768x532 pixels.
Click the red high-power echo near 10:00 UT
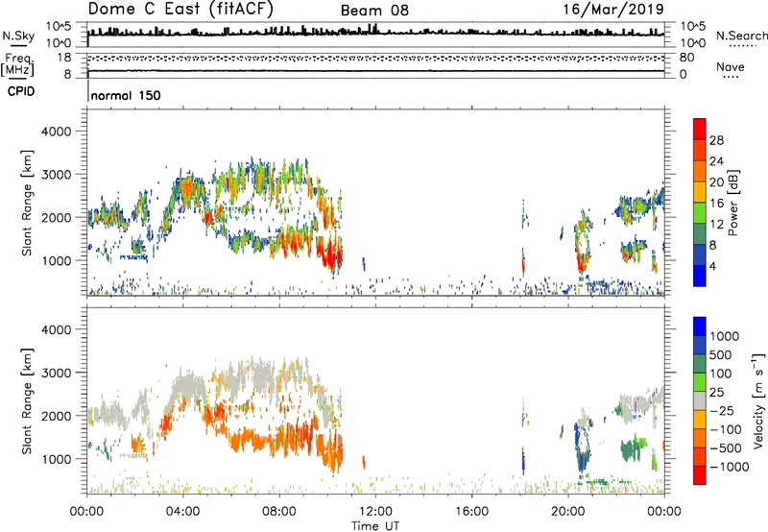click(329, 254)
